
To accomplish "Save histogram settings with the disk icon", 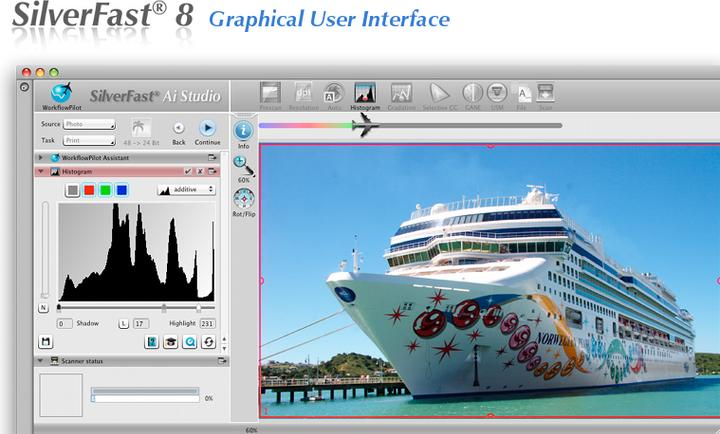I will 45,342.
